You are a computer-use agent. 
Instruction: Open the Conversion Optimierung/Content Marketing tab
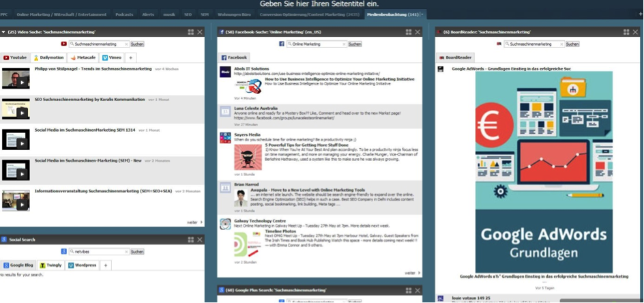(x=309, y=14)
